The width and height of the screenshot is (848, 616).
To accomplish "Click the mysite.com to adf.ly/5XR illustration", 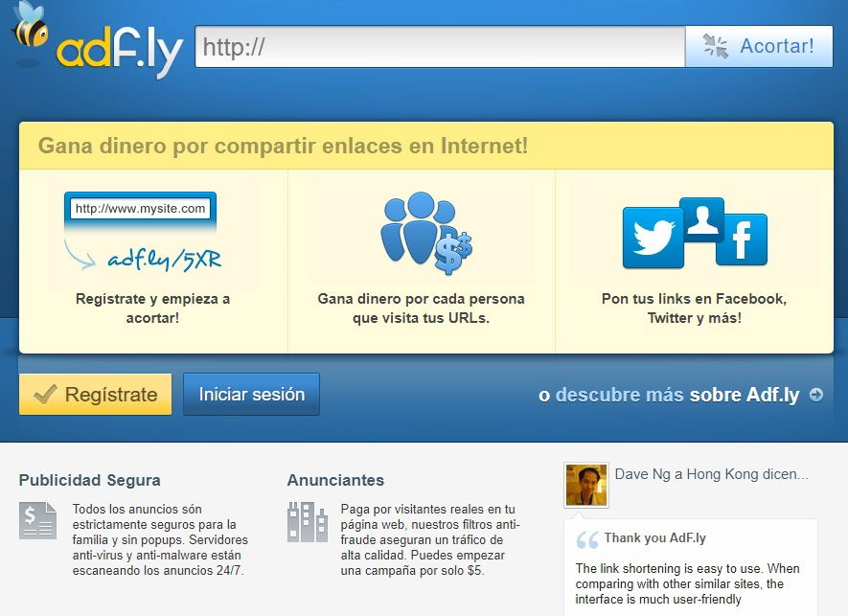I will [143, 233].
